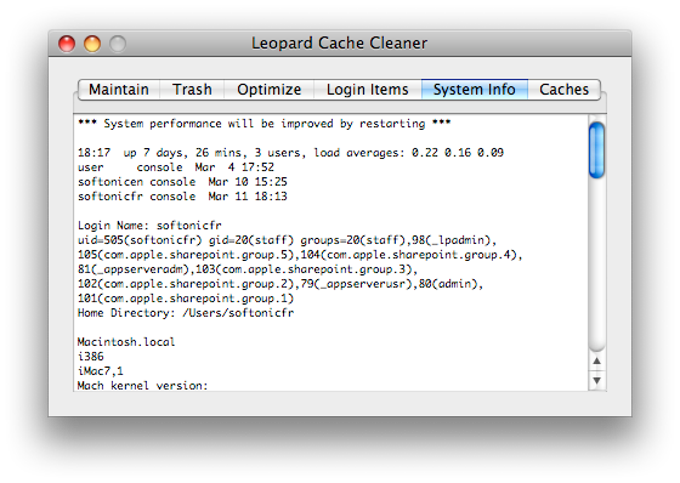Click the line starting '81(_appserveradm)'
680x483 pixels.
(x=248, y=270)
